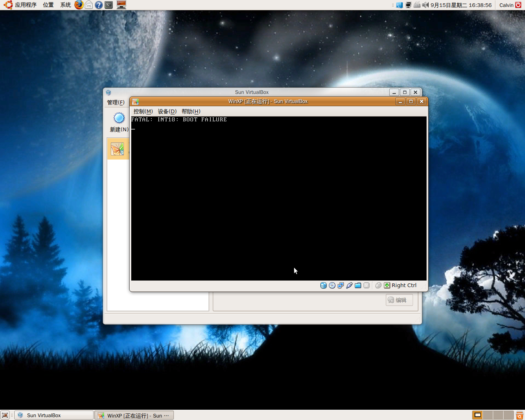Click the computer monitor launcher in top panel

tap(121, 5)
